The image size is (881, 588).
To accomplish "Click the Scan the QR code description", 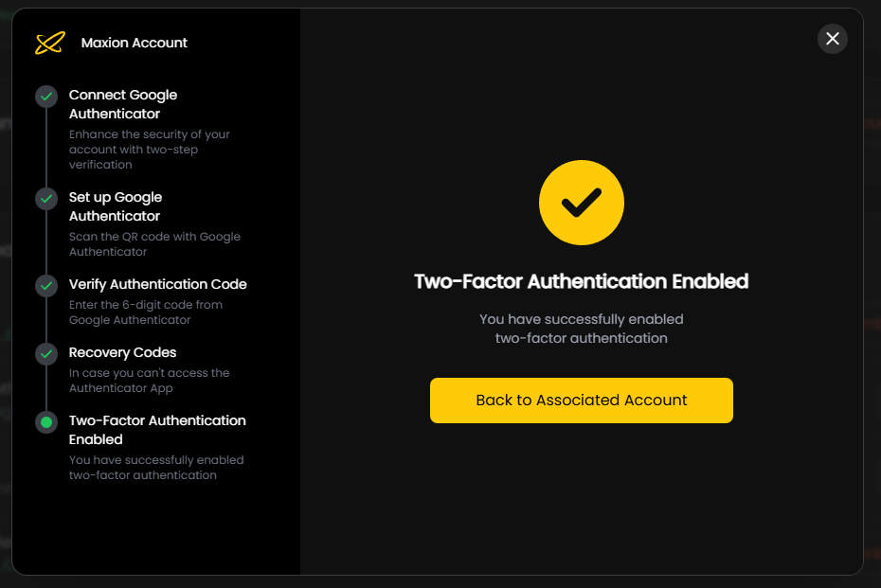I will point(154,244).
